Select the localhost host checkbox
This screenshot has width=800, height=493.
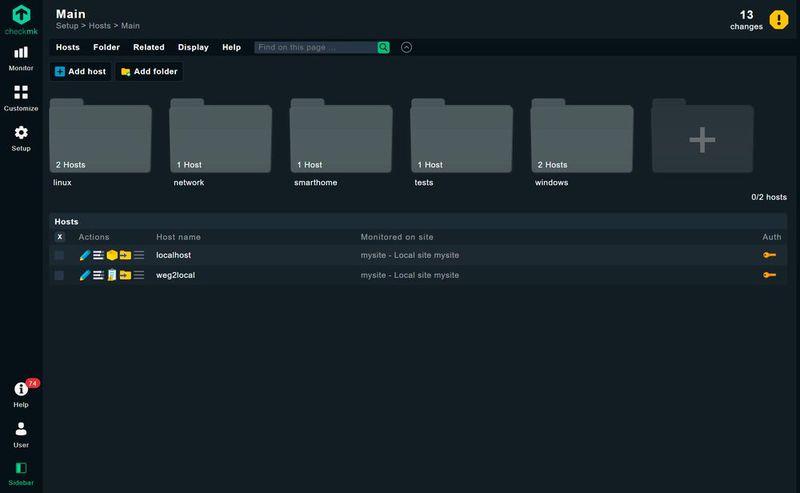(x=60, y=255)
